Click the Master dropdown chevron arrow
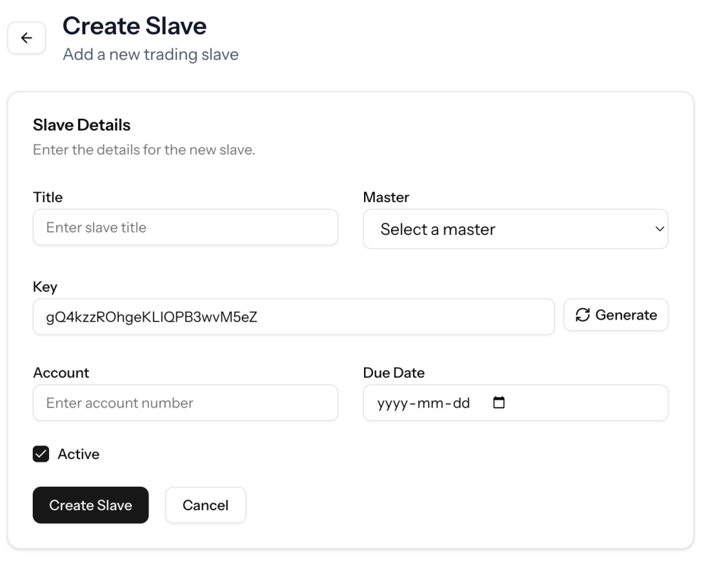The image size is (728, 567). pyautogui.click(x=659, y=229)
